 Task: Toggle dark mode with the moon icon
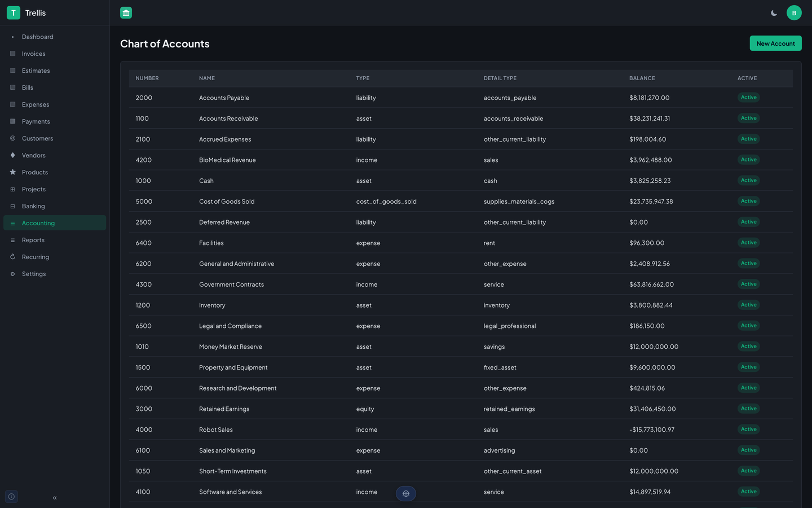[x=774, y=13]
